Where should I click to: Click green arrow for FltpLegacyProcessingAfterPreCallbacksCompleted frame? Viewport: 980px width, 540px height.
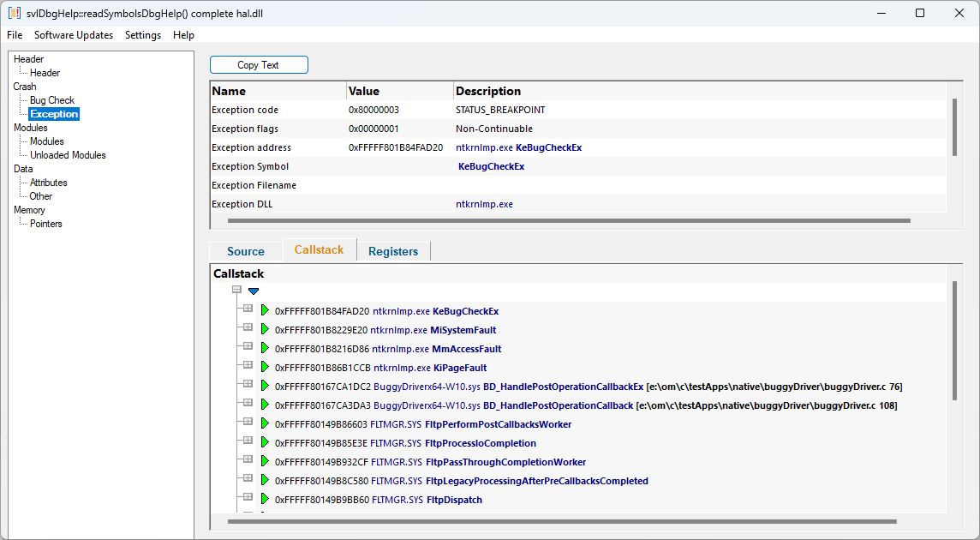pyautogui.click(x=265, y=480)
